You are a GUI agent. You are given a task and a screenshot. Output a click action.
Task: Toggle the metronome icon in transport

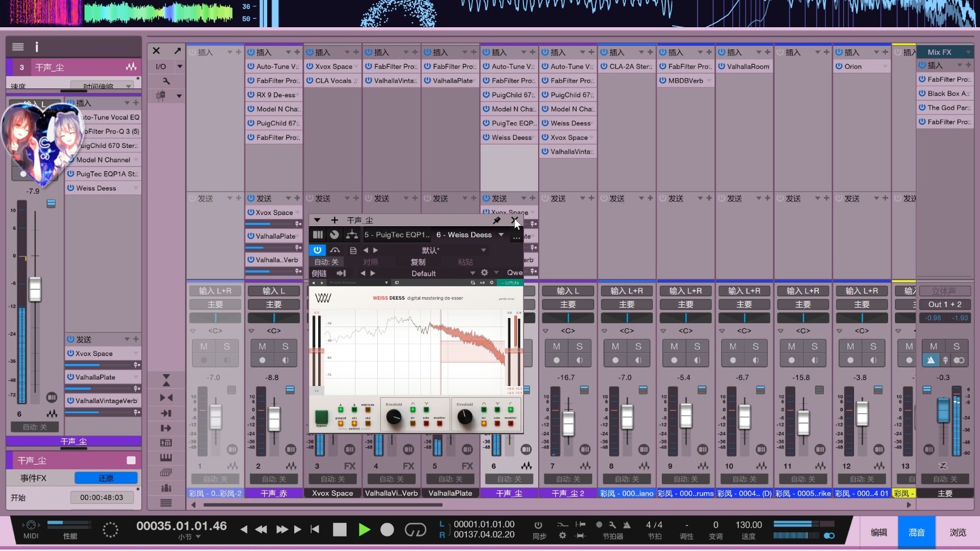click(627, 525)
